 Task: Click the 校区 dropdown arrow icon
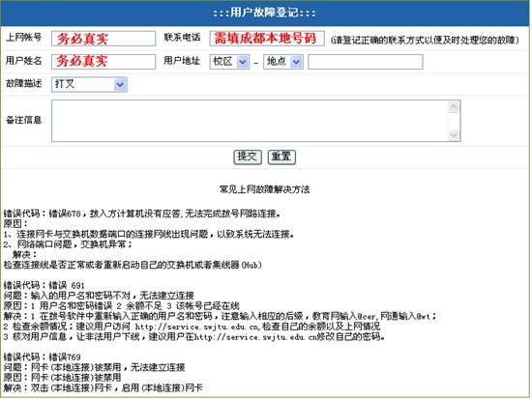[243, 62]
